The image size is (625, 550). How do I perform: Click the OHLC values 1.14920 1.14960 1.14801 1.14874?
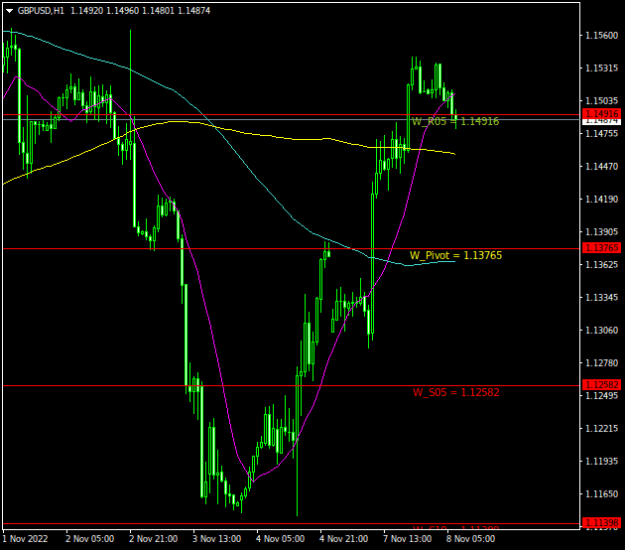140,11
